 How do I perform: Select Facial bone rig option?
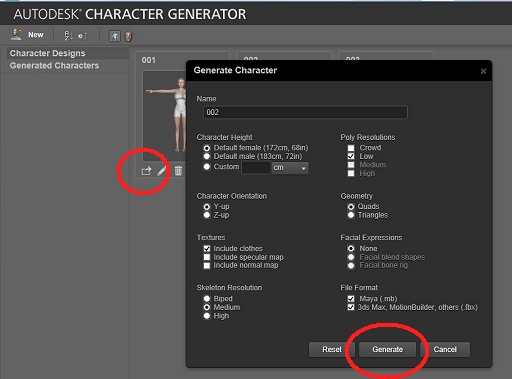(351, 266)
